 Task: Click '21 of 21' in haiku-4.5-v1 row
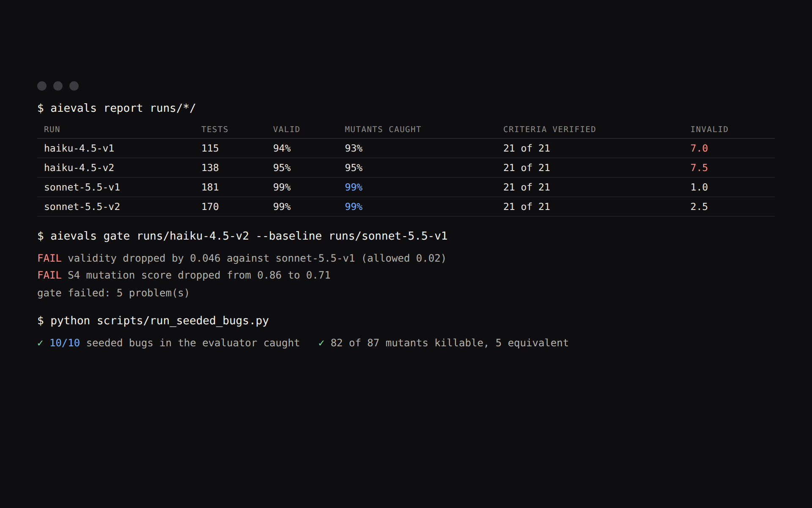[x=527, y=148]
